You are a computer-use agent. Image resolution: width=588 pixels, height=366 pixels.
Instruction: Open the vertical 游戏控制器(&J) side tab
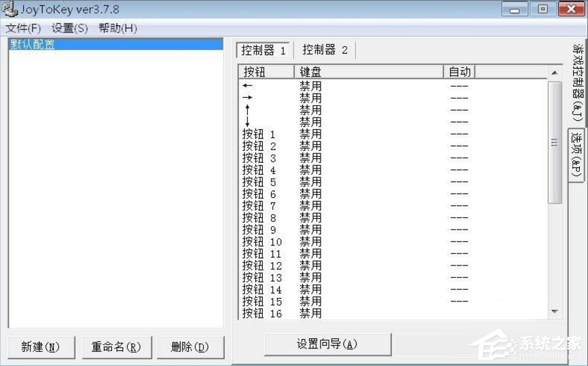(578, 83)
